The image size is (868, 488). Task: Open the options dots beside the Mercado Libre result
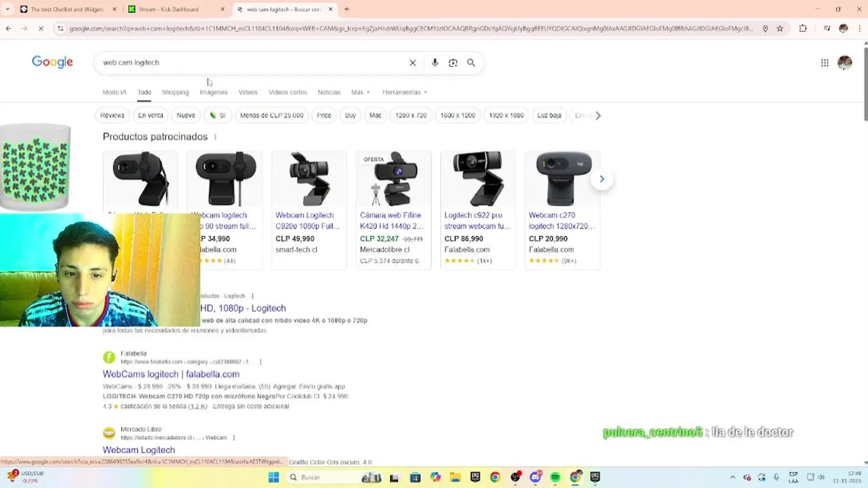point(234,438)
